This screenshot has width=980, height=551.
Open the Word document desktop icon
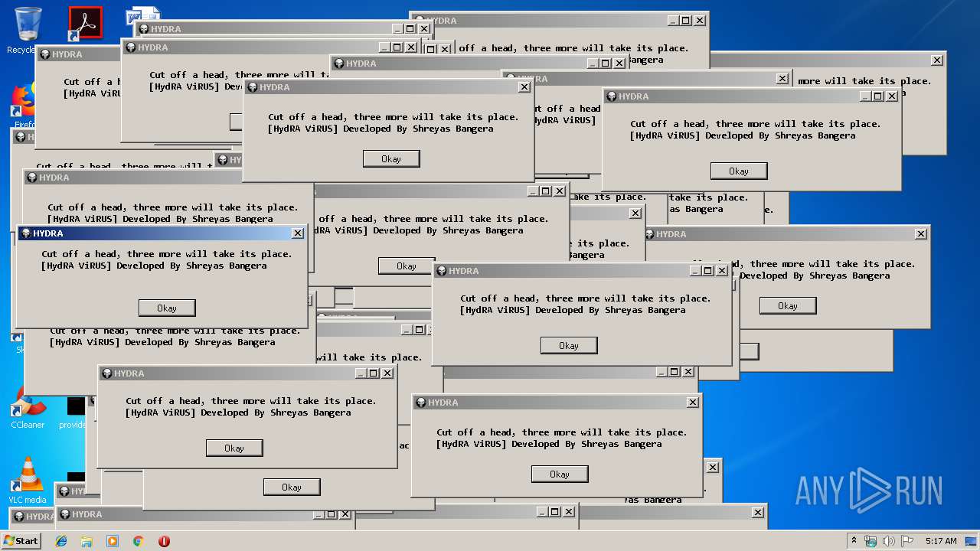[144, 15]
